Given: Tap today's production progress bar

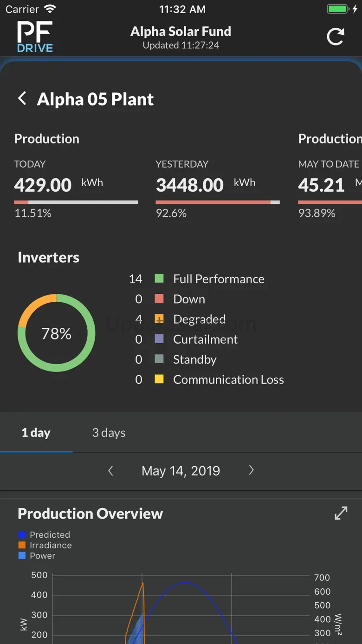Looking at the screenshot, I should point(76,202).
